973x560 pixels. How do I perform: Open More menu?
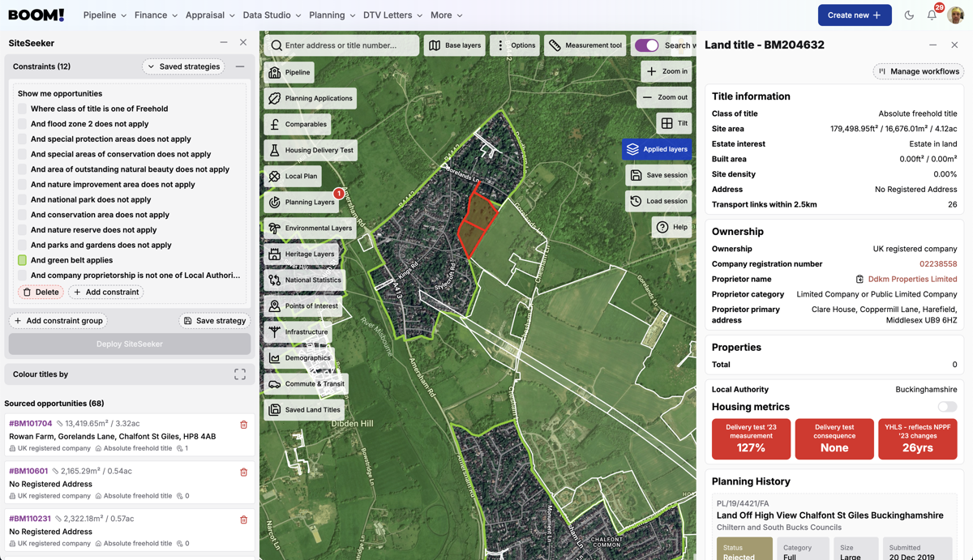coord(447,15)
